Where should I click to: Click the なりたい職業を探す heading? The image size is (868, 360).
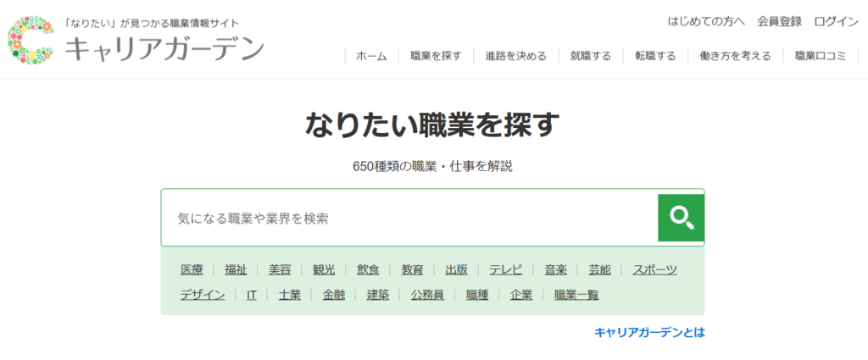(x=432, y=125)
